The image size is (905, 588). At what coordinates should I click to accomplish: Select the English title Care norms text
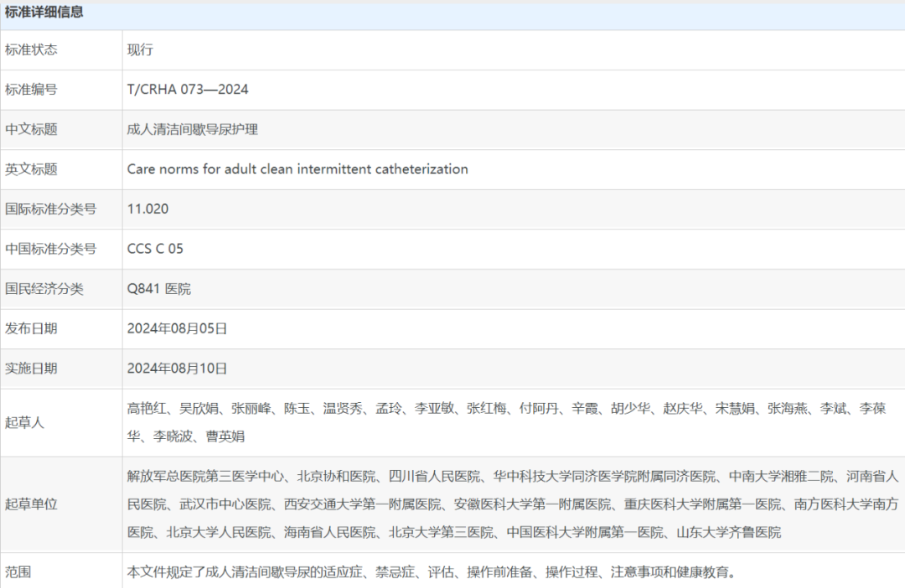click(x=297, y=169)
